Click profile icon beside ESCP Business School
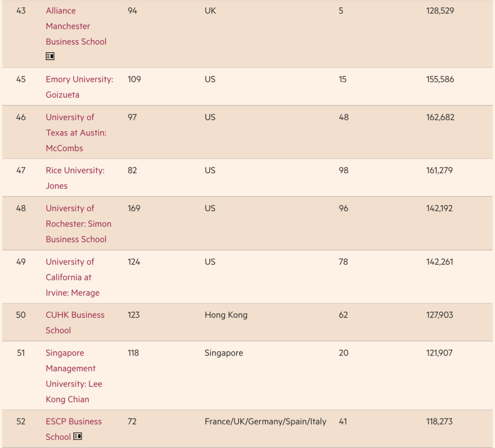Viewport: 495px width, 448px height. tap(77, 437)
